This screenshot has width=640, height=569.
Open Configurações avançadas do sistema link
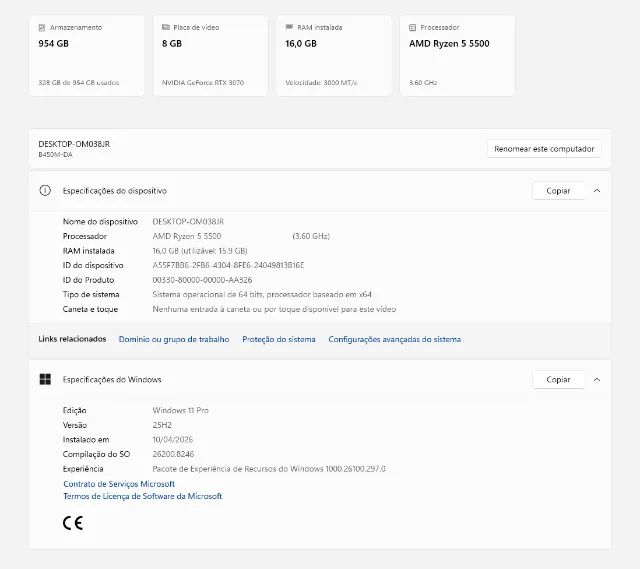[395, 339]
